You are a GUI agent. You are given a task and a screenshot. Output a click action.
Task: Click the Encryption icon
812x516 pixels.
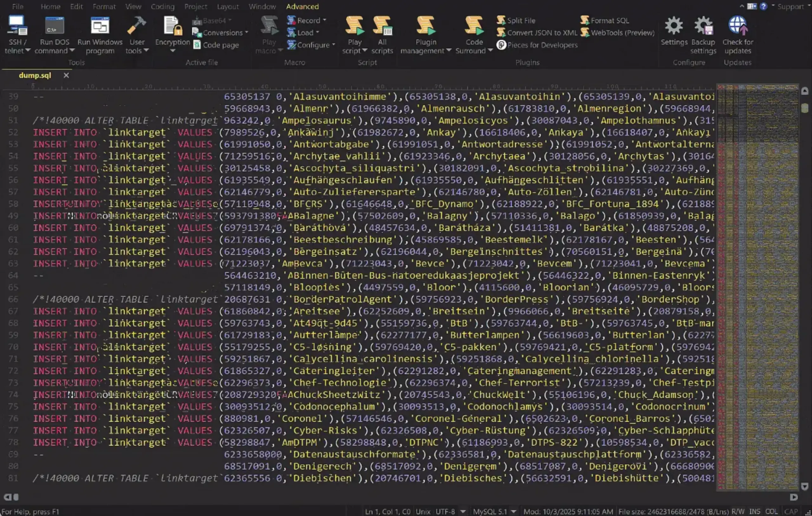pyautogui.click(x=172, y=26)
